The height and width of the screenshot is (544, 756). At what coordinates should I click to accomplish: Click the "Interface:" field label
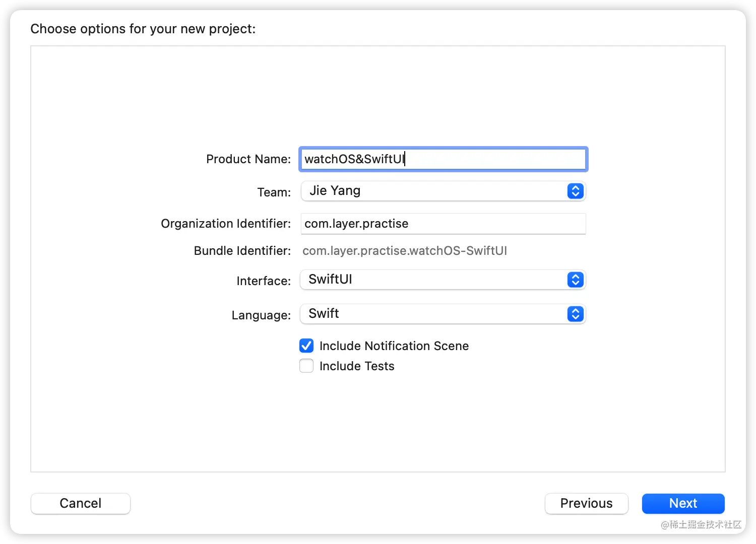[x=264, y=281]
